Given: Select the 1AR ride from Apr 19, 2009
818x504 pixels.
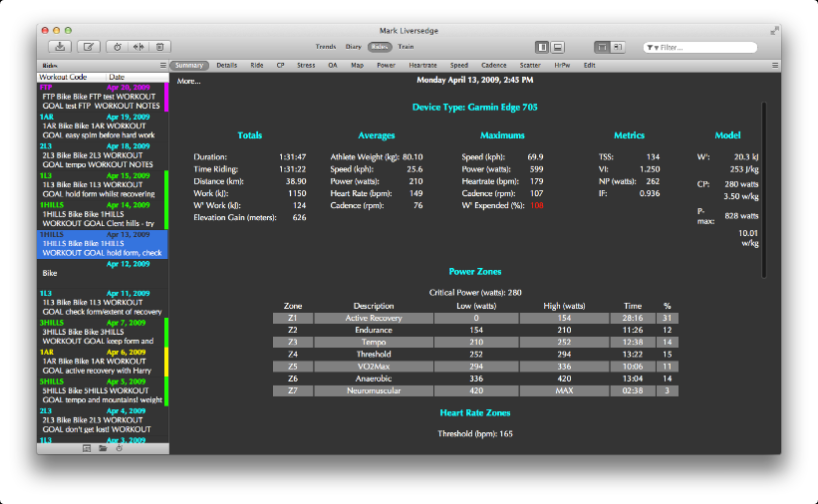Looking at the screenshot, I should (102, 126).
